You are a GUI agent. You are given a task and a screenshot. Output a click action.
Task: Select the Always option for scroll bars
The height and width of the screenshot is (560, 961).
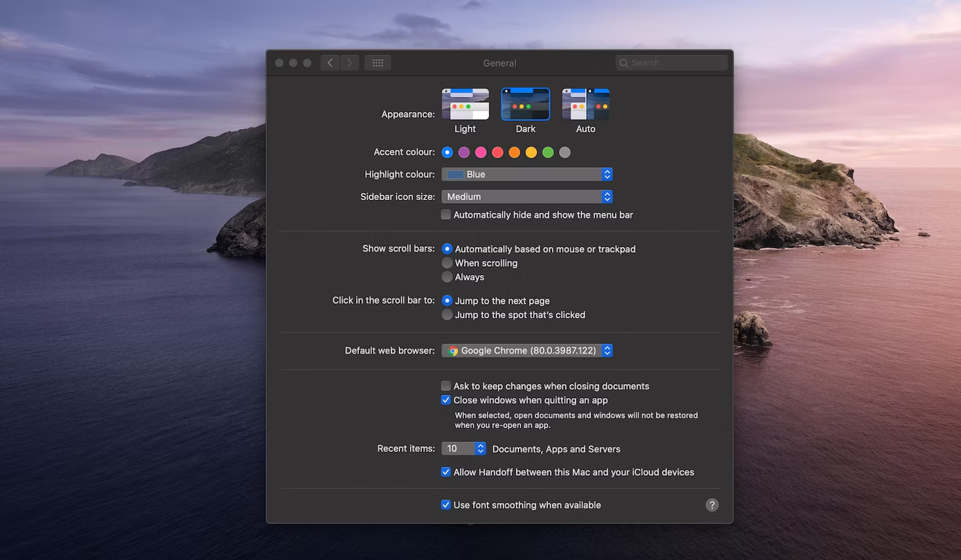(x=447, y=276)
